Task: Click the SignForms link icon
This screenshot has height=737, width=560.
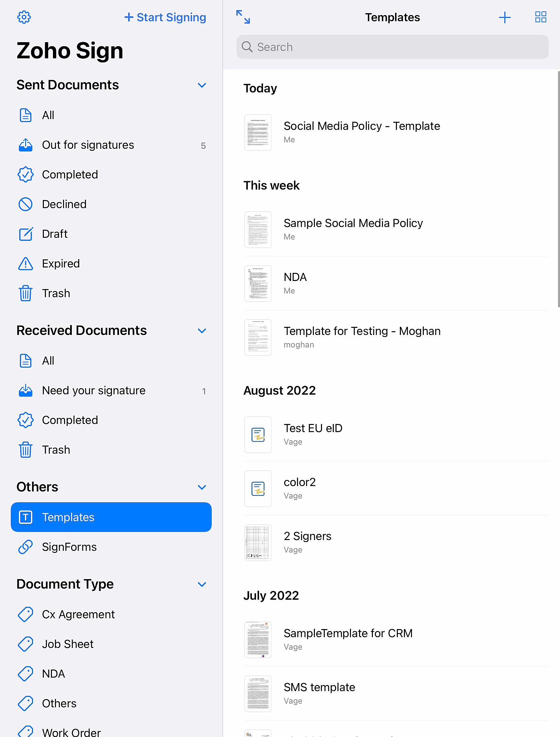Action: (x=26, y=547)
